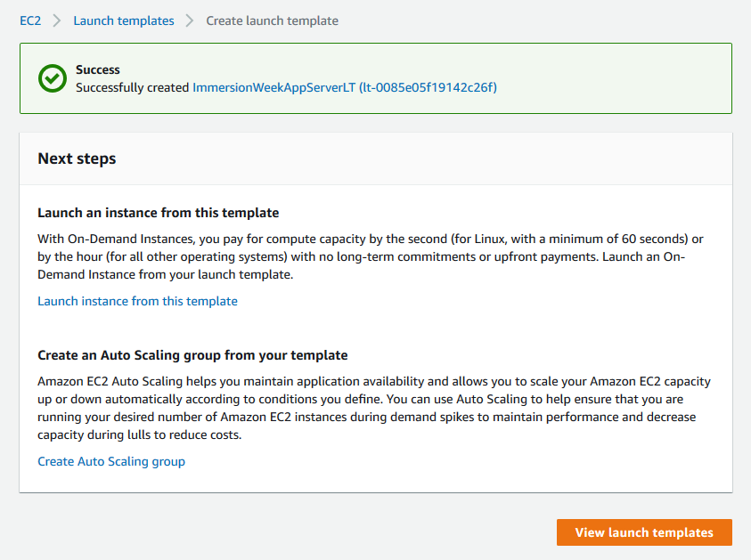Image resolution: width=751 pixels, height=560 pixels.
Task: Click the chevron after EC2 breadcrumb
Action: 57,20
